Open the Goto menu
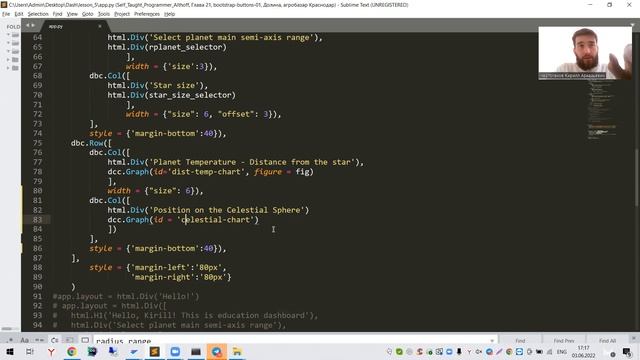 click(x=88, y=14)
